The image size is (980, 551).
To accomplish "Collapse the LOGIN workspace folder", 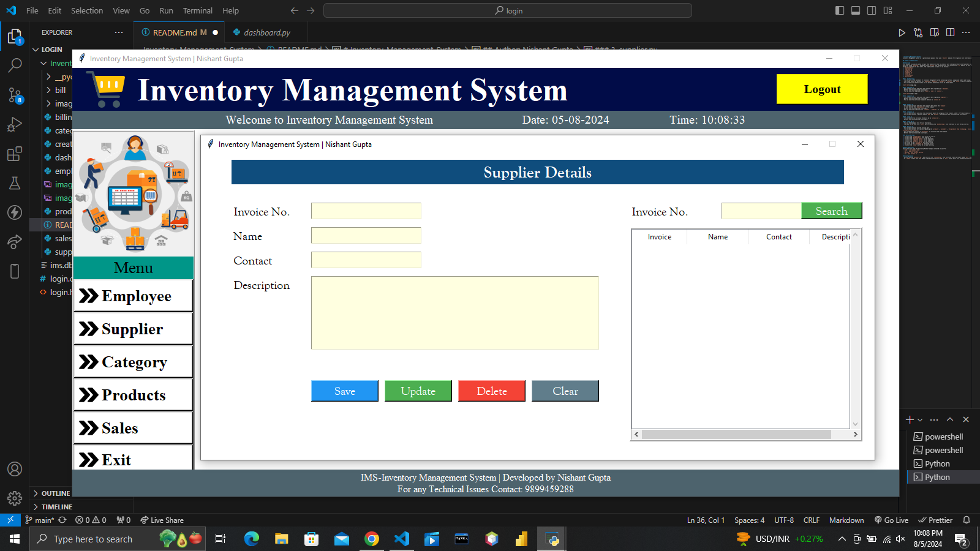I will point(51,50).
